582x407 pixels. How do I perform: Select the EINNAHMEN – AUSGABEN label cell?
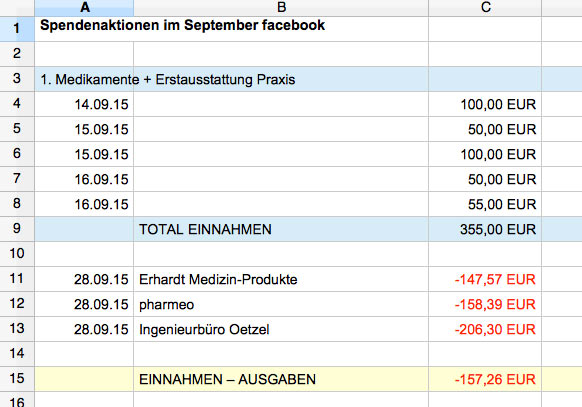281,379
